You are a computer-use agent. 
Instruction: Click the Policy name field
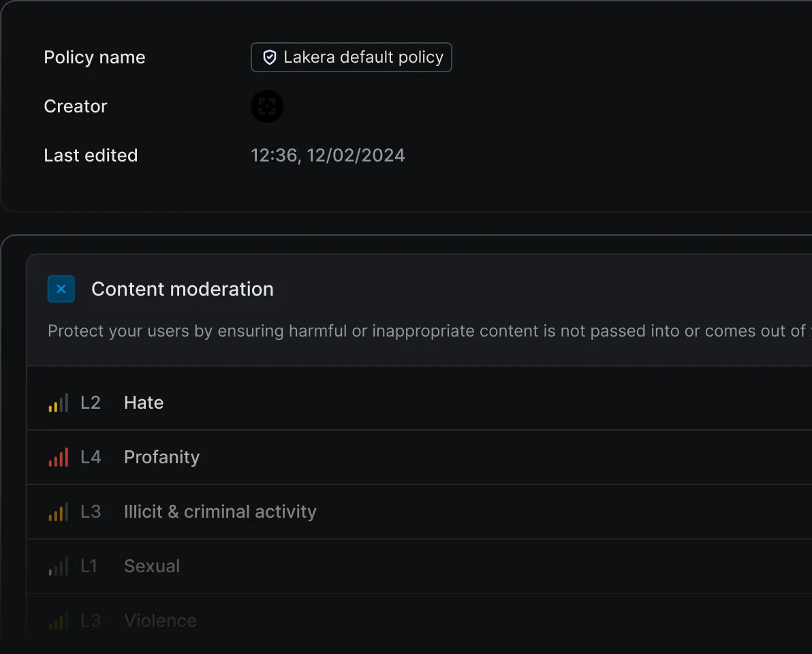[95, 57]
